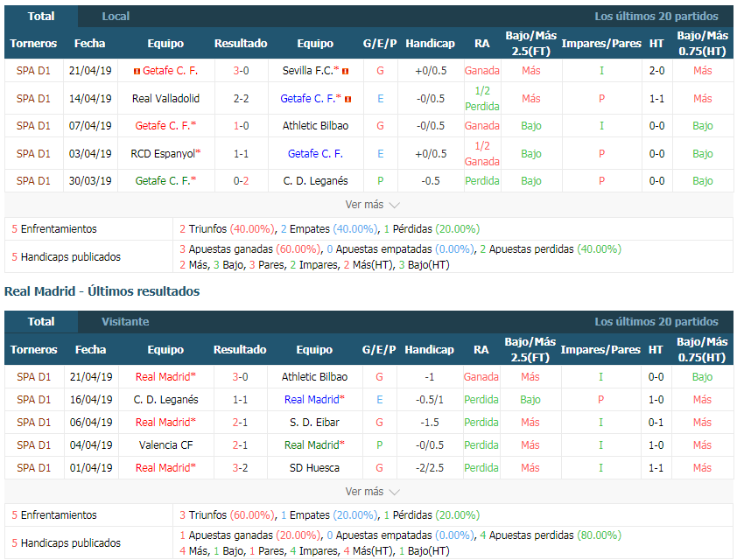
Task: Expand Ver más below the Real Madrid table
Action: (372, 492)
